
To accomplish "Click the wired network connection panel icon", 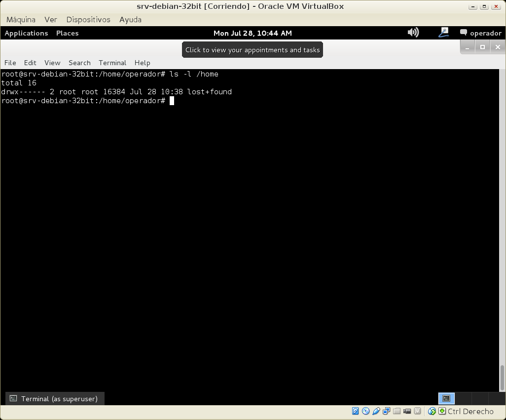I will tap(443, 33).
